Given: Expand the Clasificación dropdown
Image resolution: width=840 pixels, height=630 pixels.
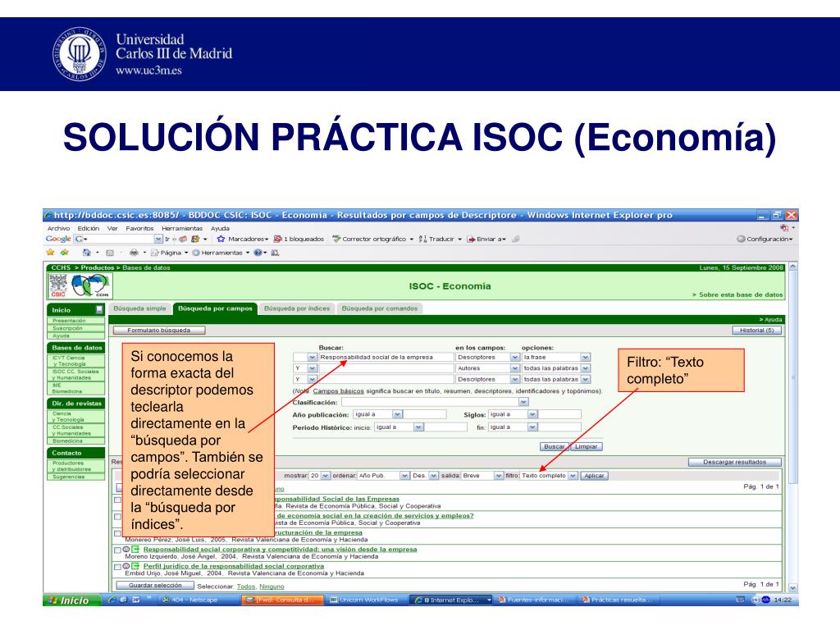Looking at the screenshot, I should pyautogui.click(x=523, y=402).
